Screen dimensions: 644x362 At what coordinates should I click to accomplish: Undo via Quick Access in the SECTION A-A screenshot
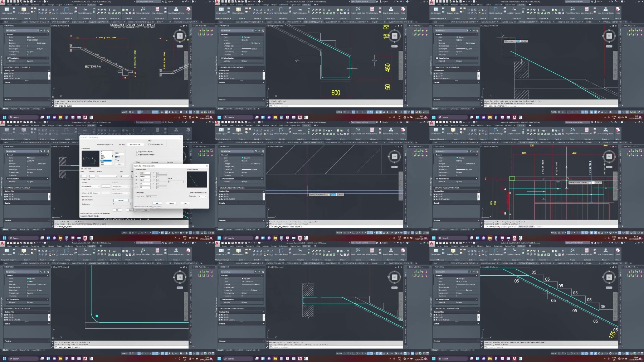point(34,1)
